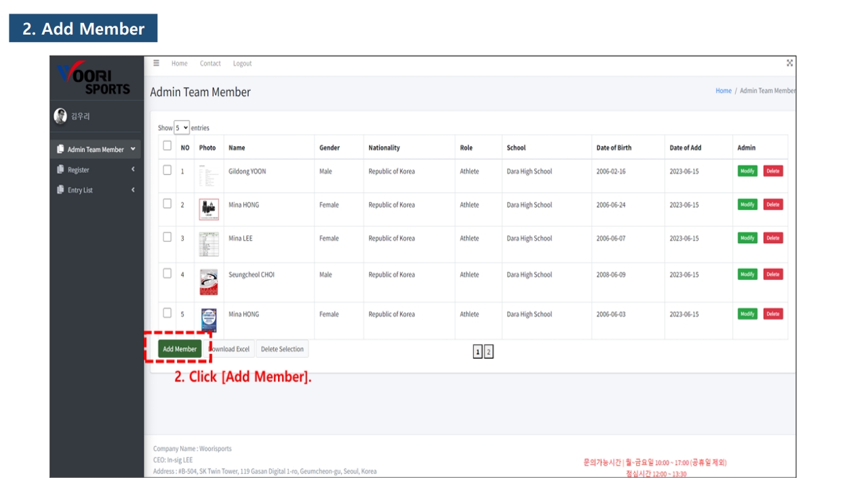The image size is (868, 488).
Task: Expand the Entry List sidebar menu
Action: pyautogui.click(x=133, y=190)
